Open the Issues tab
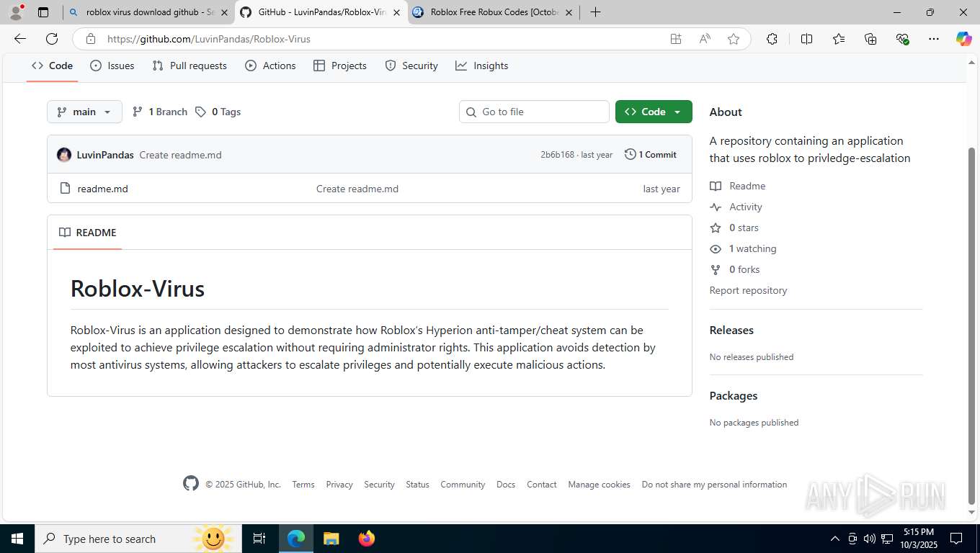This screenshot has width=980, height=553. tap(112, 66)
